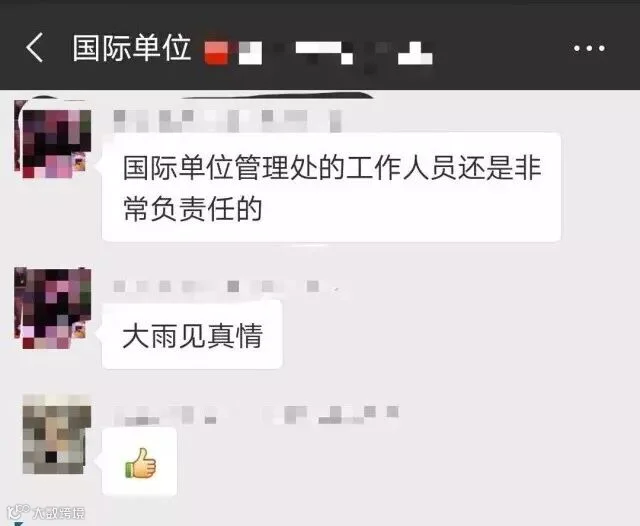This screenshot has height=526, width=640.
Task: Click the watermark logo icon at bottom left
Action: 18,512
